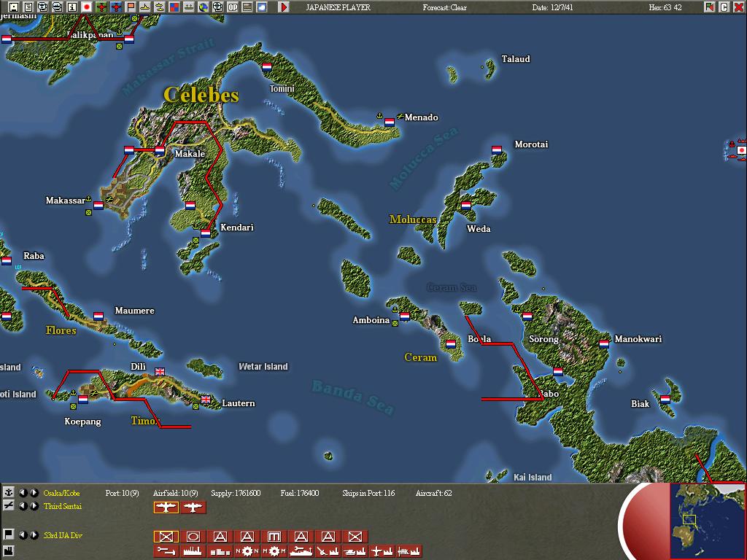747x560 pixels.
Task: Click the factory industry icon bottom left
Action: pos(9,551)
